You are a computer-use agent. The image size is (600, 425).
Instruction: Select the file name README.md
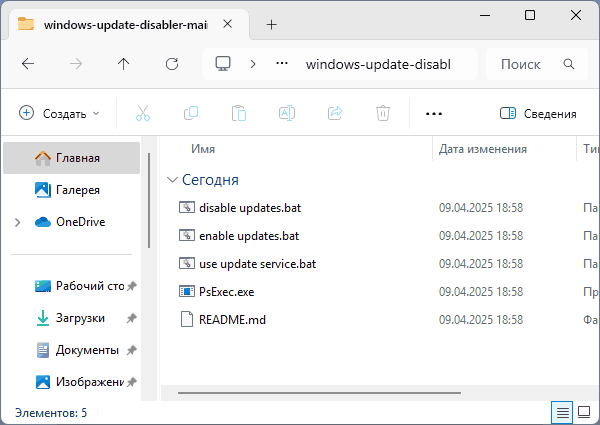(x=232, y=320)
